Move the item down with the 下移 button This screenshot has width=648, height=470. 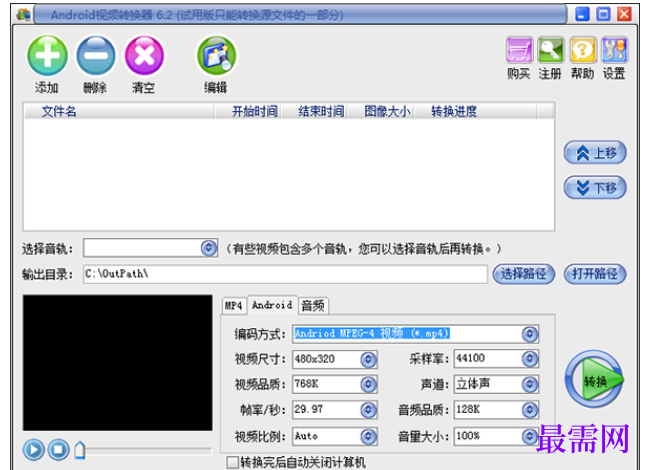tap(595, 188)
